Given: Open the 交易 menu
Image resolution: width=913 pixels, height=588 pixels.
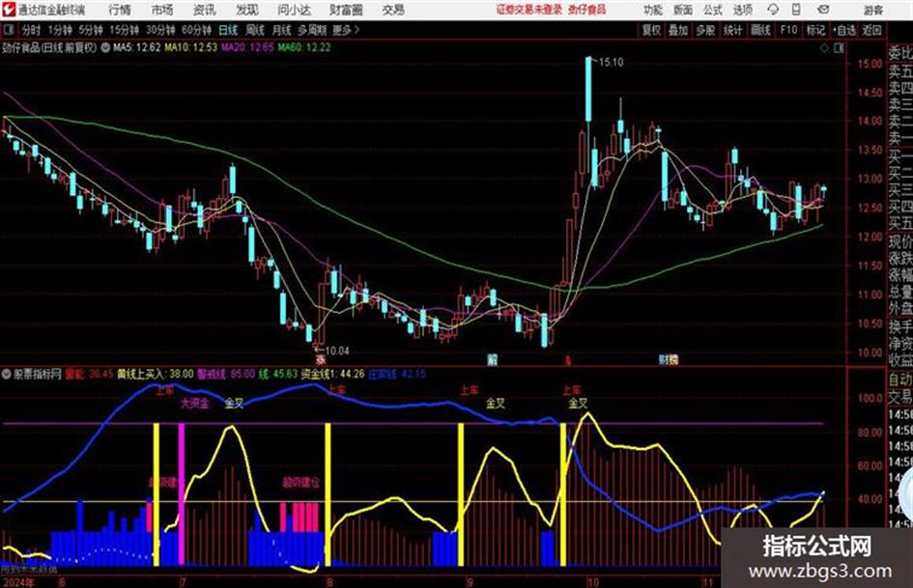Looking at the screenshot, I should (393, 10).
